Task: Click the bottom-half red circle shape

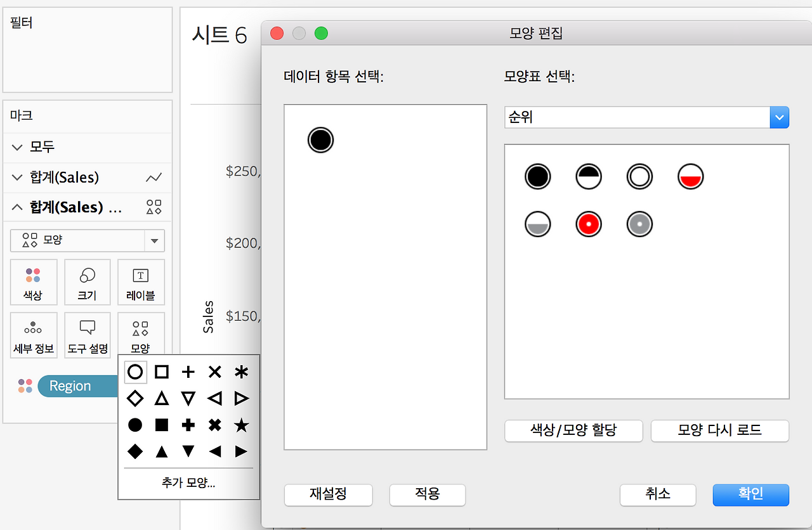Action: [690, 176]
